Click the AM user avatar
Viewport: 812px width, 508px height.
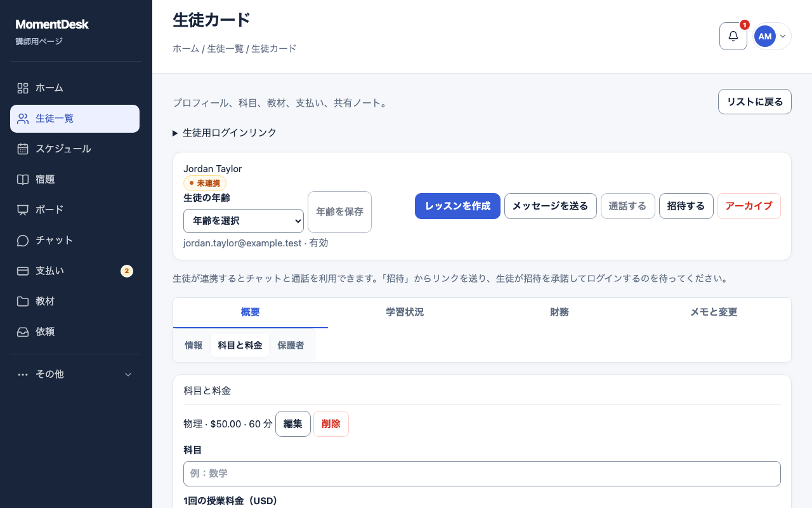pos(765,36)
